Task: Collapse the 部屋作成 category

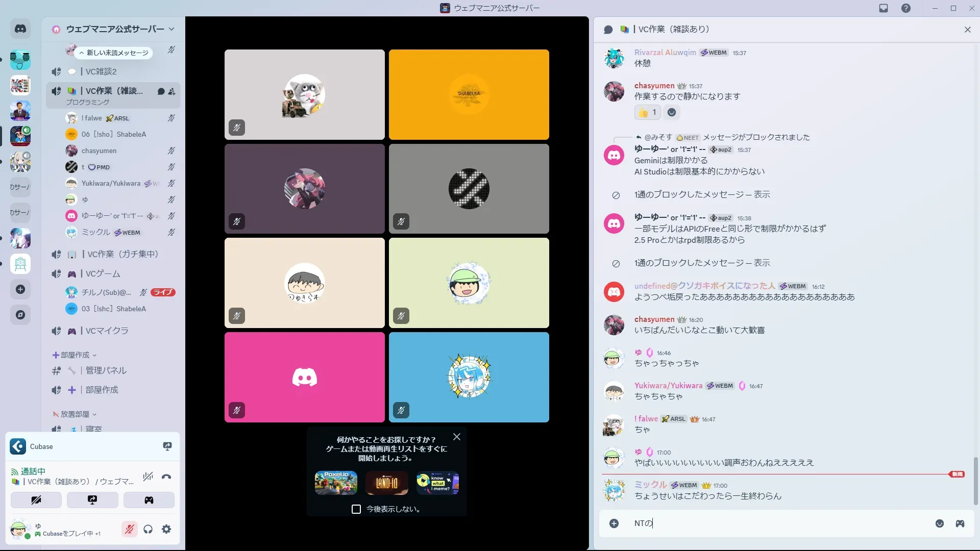Action: 75,355
